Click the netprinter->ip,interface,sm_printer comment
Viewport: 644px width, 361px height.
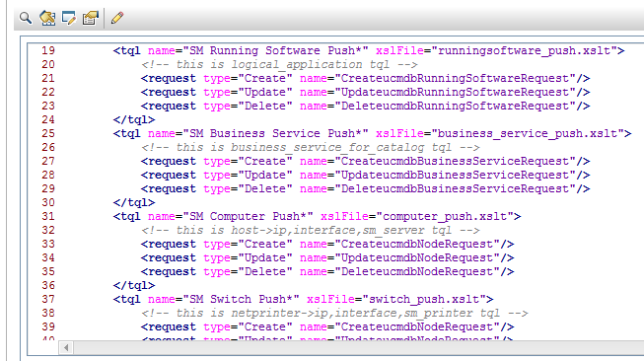tap(334, 314)
